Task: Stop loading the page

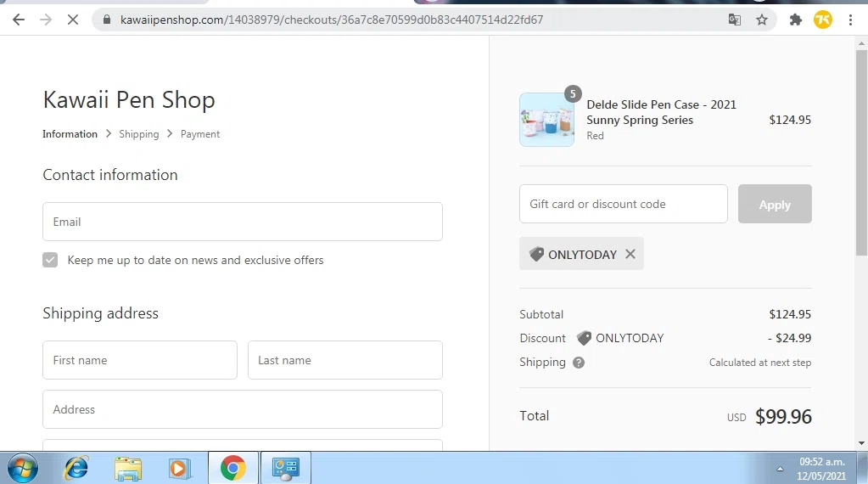Action: (72, 20)
